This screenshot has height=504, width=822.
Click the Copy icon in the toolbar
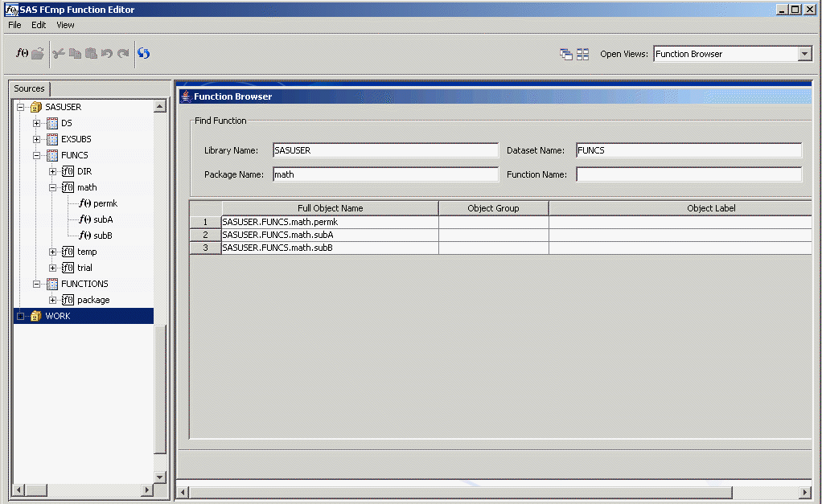(75, 53)
